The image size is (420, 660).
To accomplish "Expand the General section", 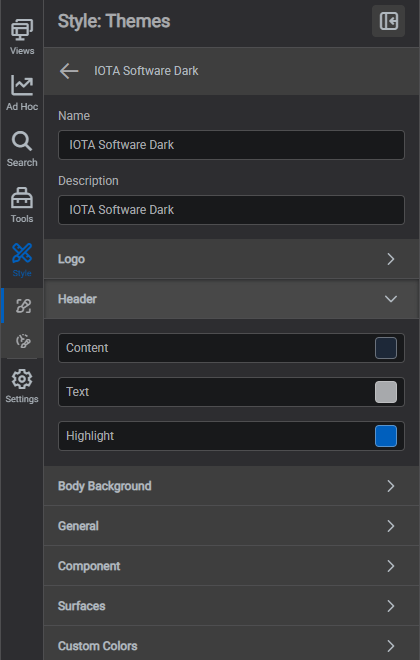I will 231,526.
